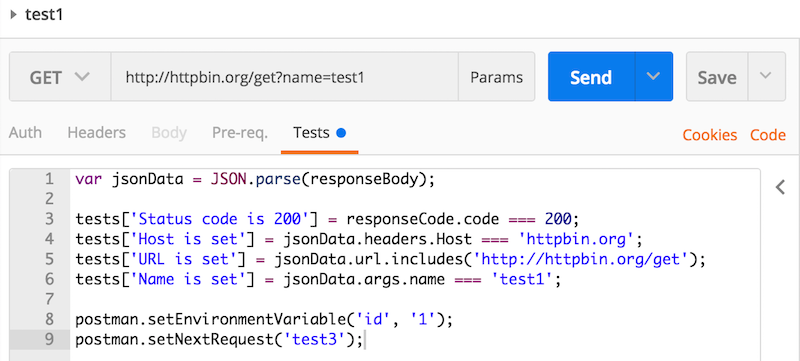This screenshot has height=361, width=800.
Task: Switch to the Auth tab
Action: (26, 134)
